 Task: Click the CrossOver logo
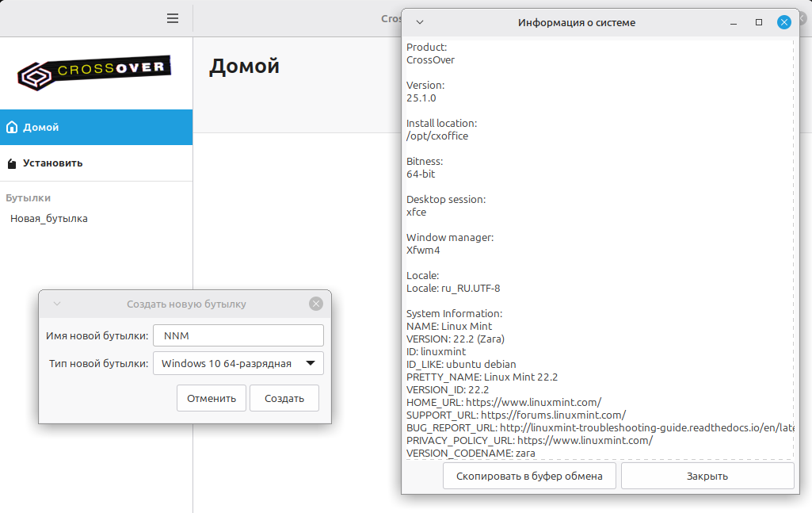[95, 72]
